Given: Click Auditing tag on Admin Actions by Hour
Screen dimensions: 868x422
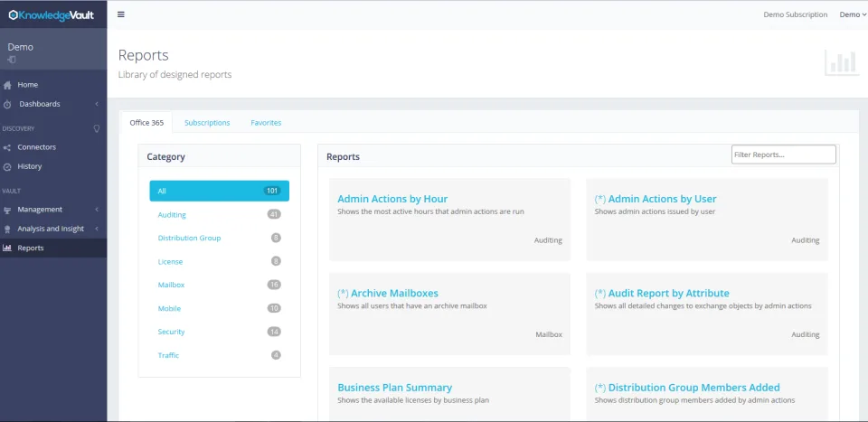Looking at the screenshot, I should 548,240.
